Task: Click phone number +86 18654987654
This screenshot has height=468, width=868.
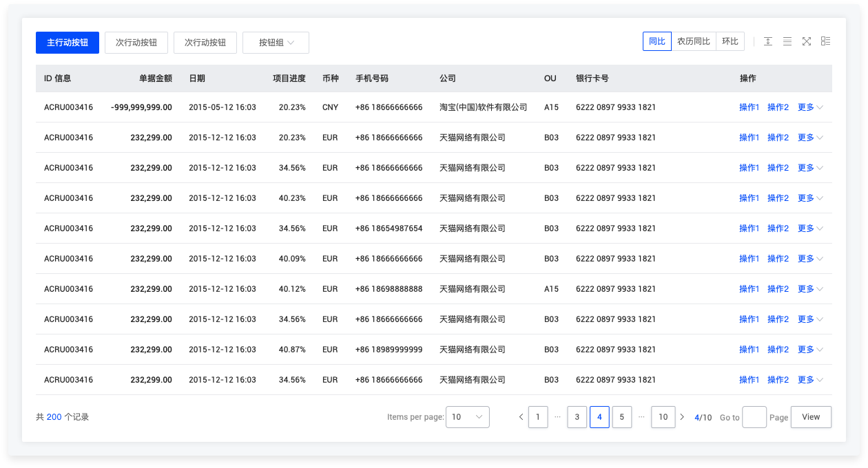Action: [389, 228]
